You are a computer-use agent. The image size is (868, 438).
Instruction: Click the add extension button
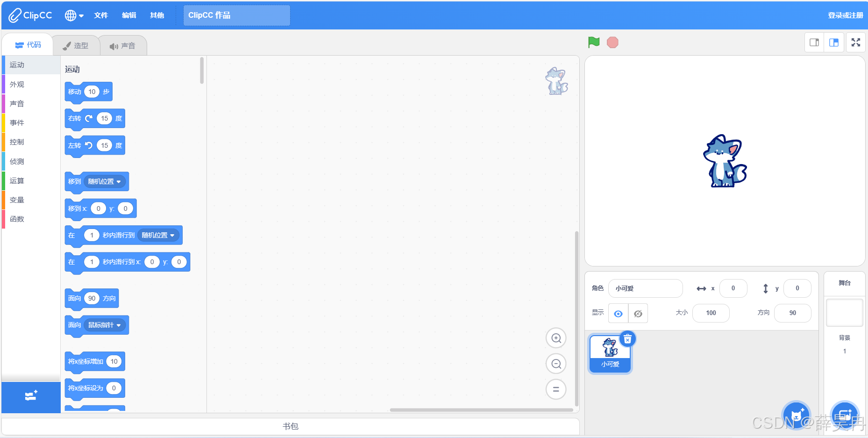coord(31,396)
